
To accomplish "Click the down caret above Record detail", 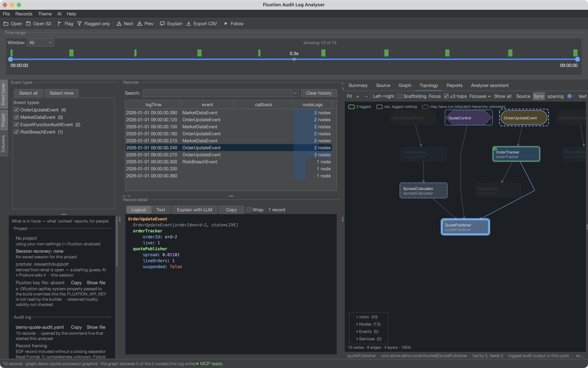I will tap(129, 196).
